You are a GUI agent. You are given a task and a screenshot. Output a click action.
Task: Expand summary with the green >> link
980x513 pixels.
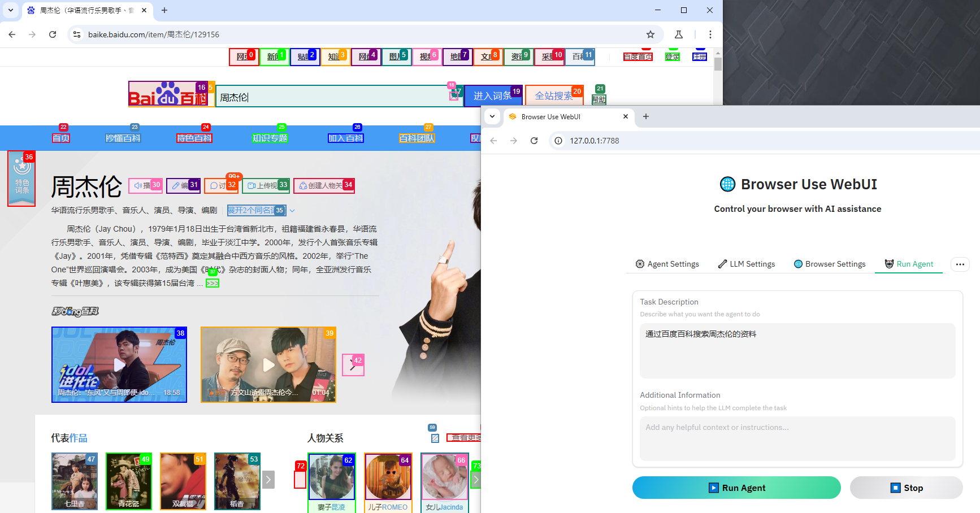coord(213,283)
